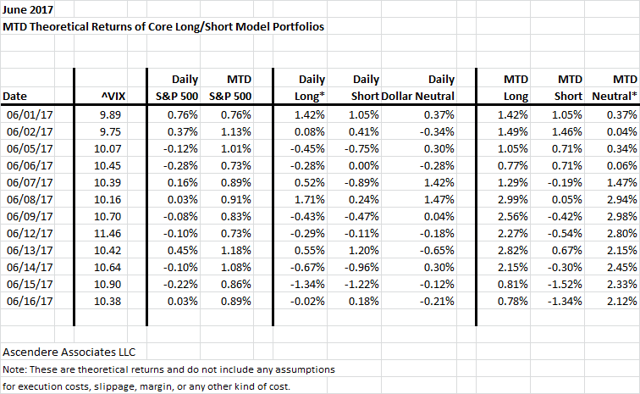The width and height of the screenshot is (640, 394).
Task: Select MTD Neutral value 2.98%
Action: click(x=622, y=216)
